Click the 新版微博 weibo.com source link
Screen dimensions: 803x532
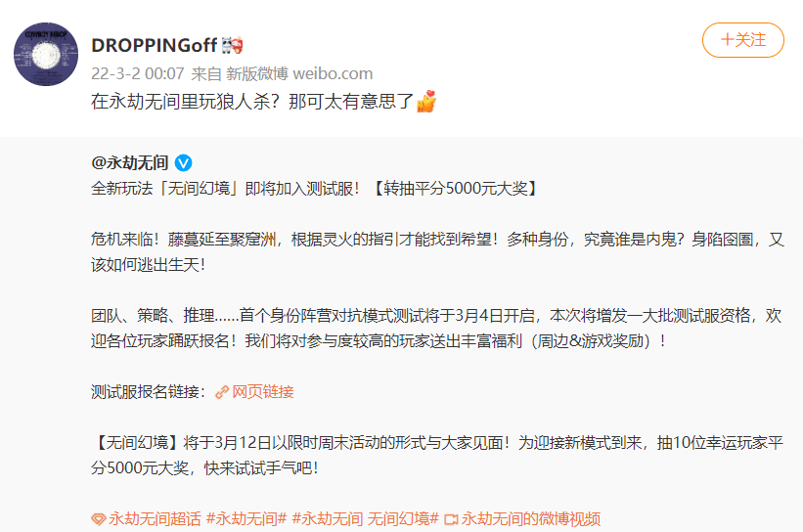(299, 73)
